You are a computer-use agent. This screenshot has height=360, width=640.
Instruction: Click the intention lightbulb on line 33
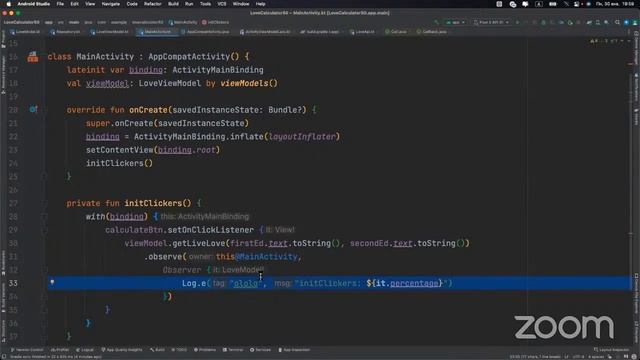click(x=52, y=282)
